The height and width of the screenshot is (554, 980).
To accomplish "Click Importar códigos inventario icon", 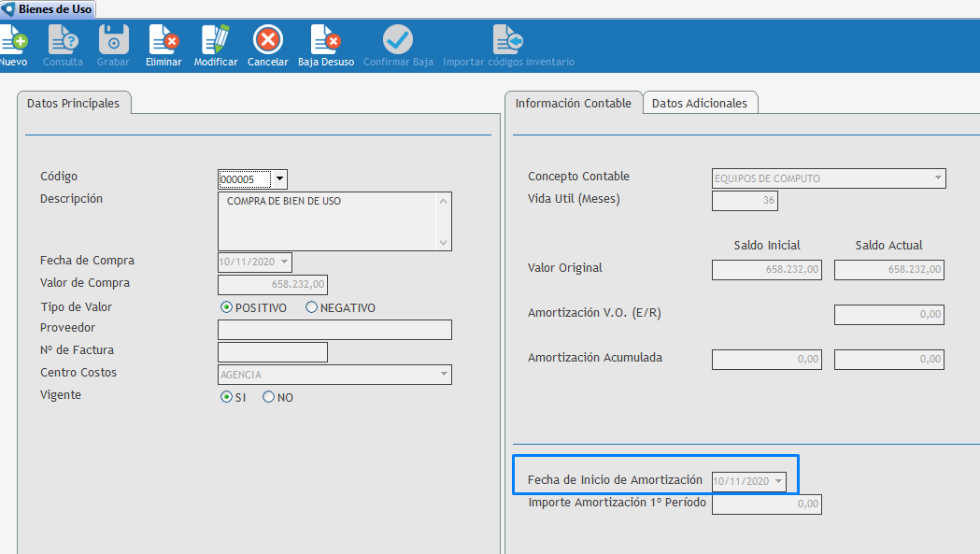I will click(x=508, y=40).
